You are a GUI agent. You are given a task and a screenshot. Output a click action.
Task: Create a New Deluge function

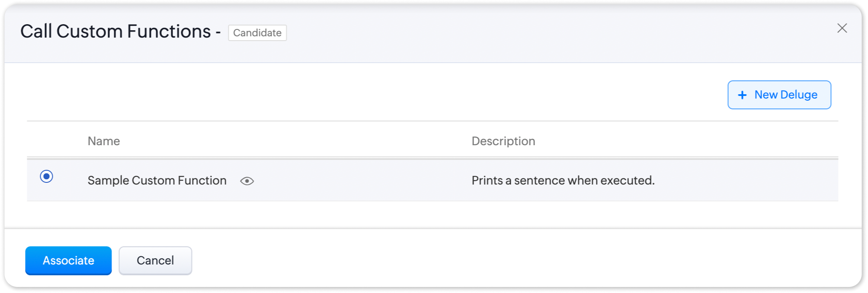click(x=779, y=95)
